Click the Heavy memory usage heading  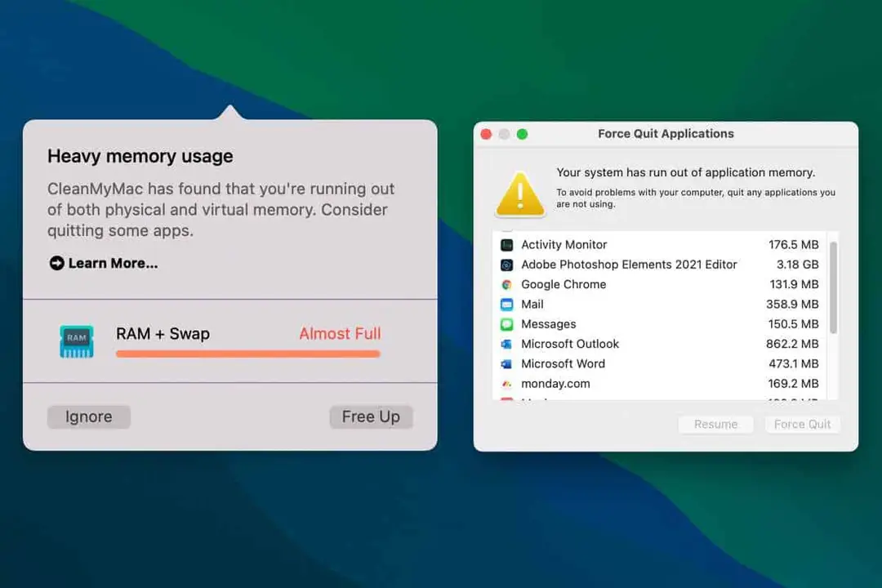click(140, 156)
